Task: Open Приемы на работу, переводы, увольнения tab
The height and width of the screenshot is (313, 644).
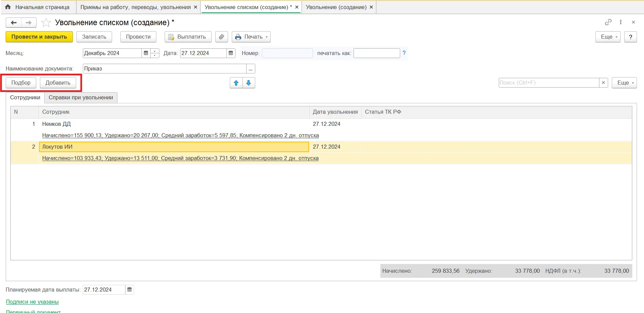Action: coord(136,7)
